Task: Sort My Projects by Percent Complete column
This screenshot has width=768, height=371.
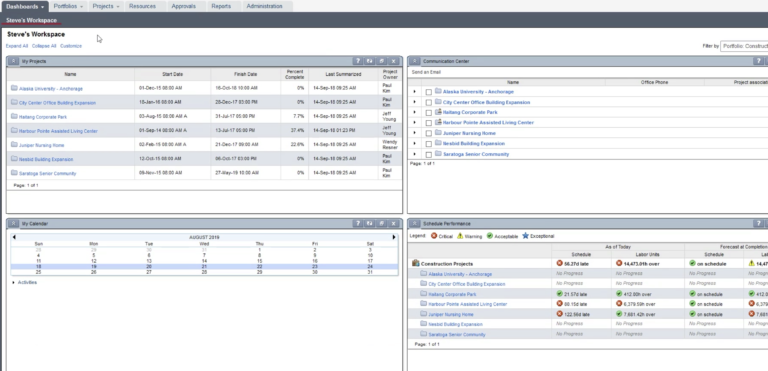Action: (294, 74)
